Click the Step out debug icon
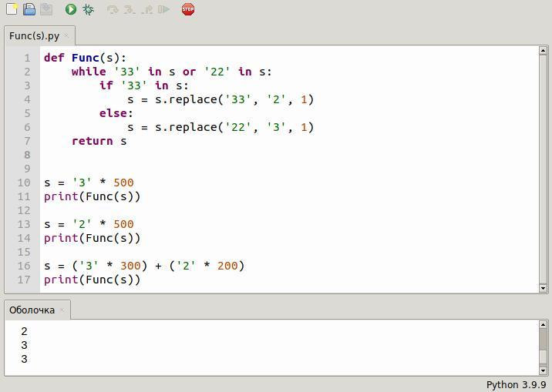 tap(146, 9)
